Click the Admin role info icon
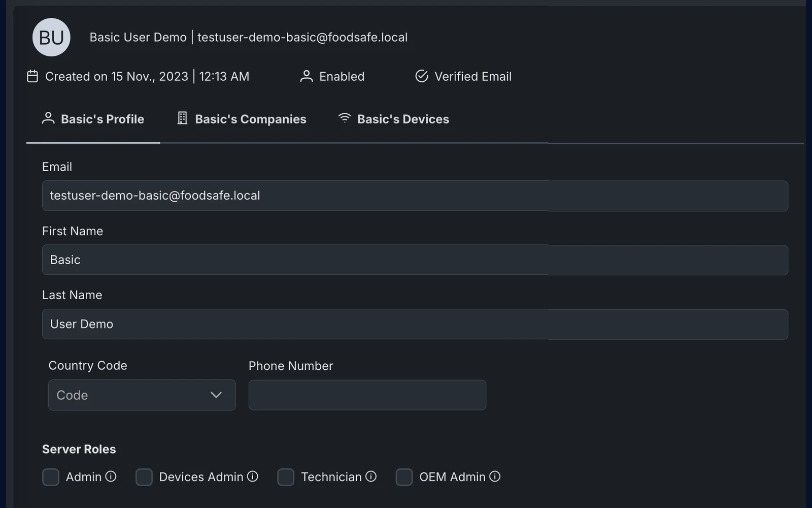812x508 pixels. click(111, 477)
